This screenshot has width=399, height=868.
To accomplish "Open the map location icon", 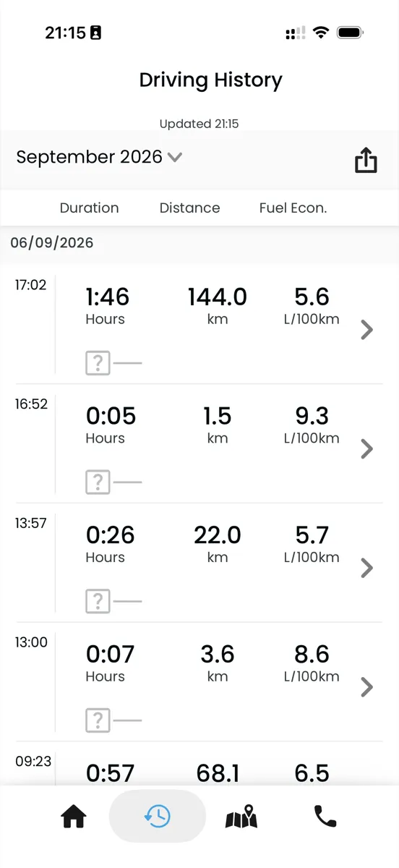I will [241, 817].
